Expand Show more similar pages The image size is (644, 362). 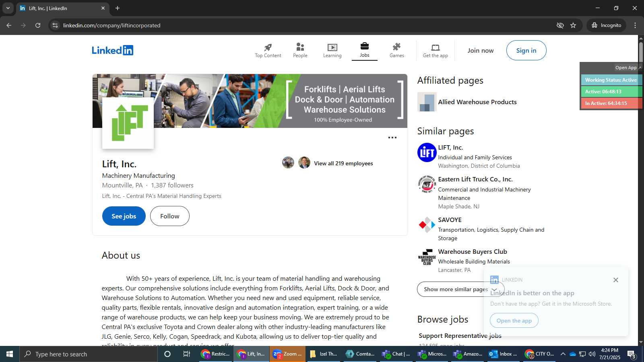460,289
